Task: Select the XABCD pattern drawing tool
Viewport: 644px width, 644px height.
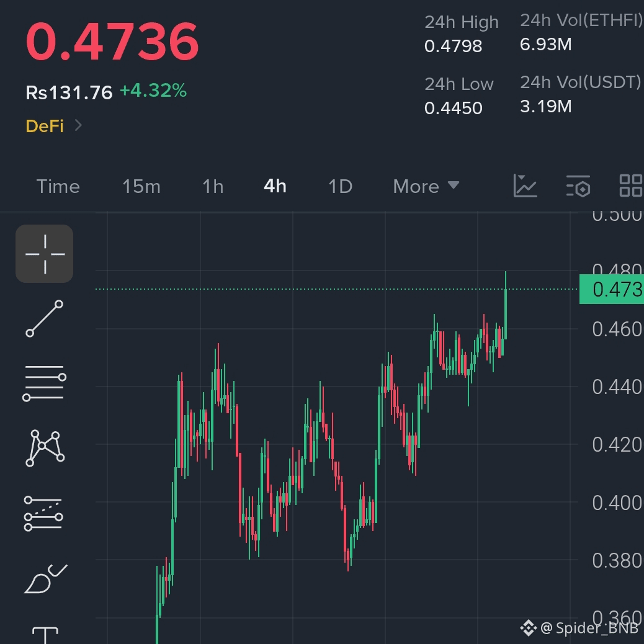Action: point(45,448)
